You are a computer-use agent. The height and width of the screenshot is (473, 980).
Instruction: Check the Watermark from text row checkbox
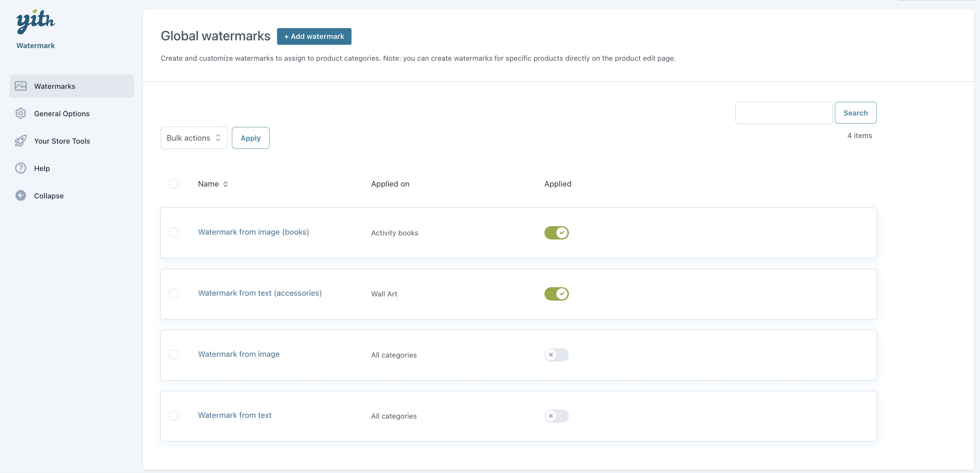(x=173, y=415)
